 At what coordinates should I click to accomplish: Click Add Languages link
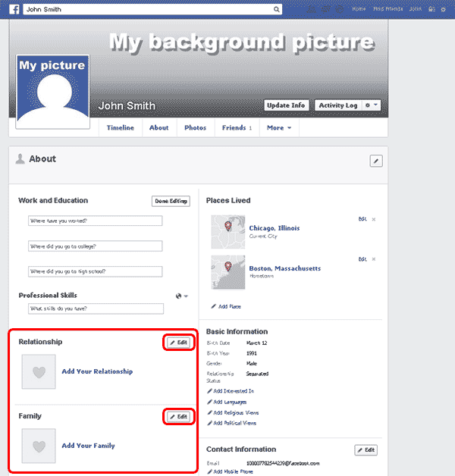click(x=227, y=402)
